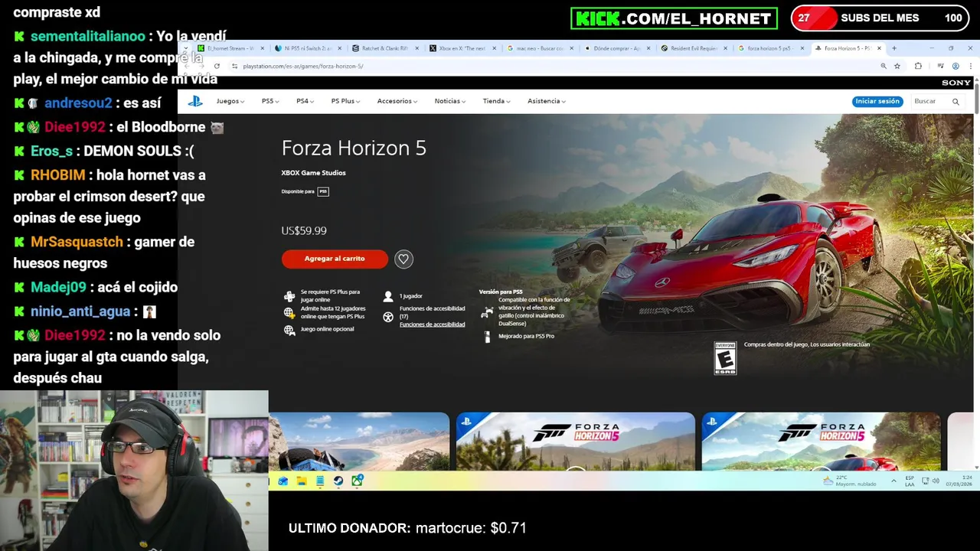
Task: Open the weather widget showing 22°C
Action: point(849,481)
